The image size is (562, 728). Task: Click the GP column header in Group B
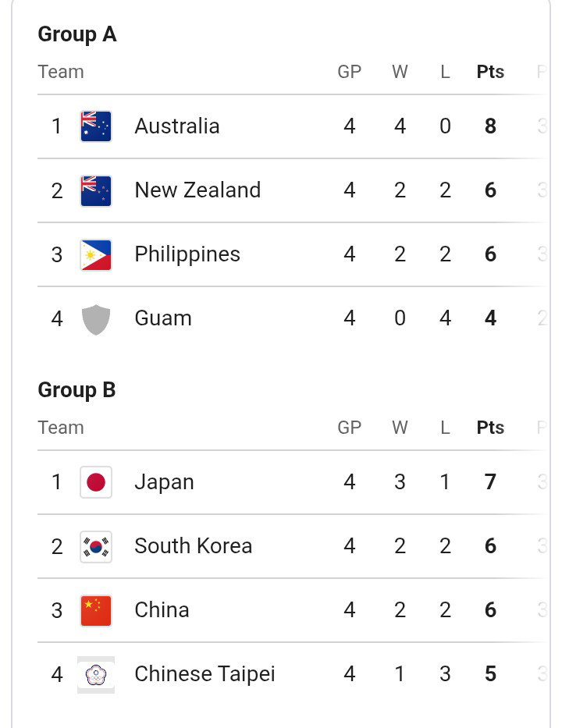[x=349, y=428]
